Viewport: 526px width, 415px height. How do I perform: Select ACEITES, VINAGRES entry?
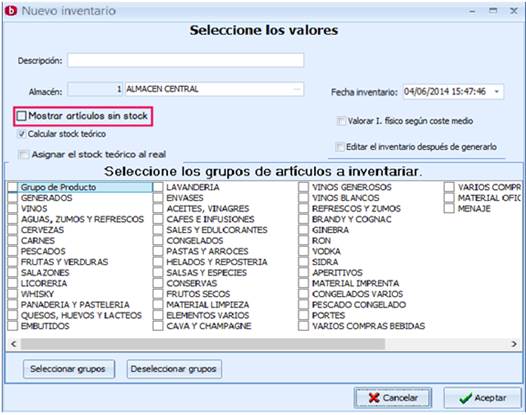[208, 208]
